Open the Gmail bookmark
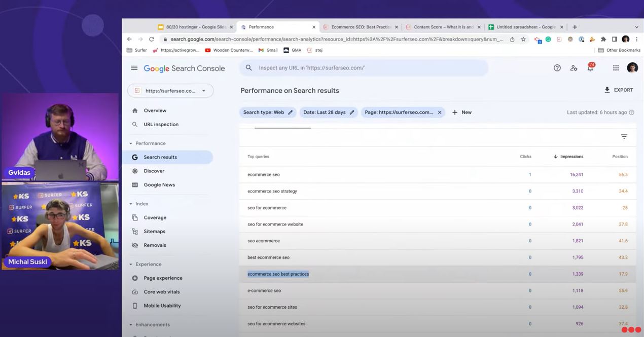Image resolution: width=644 pixels, height=337 pixels. 268,50
